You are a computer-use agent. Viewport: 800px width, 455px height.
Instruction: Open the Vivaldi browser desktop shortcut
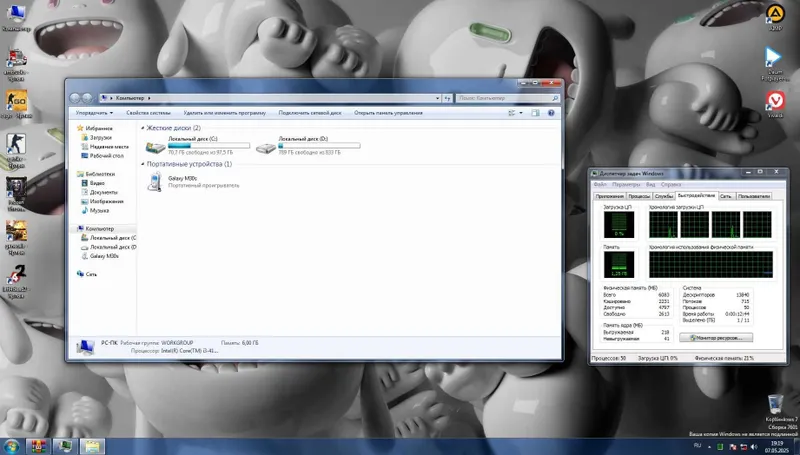tap(774, 104)
